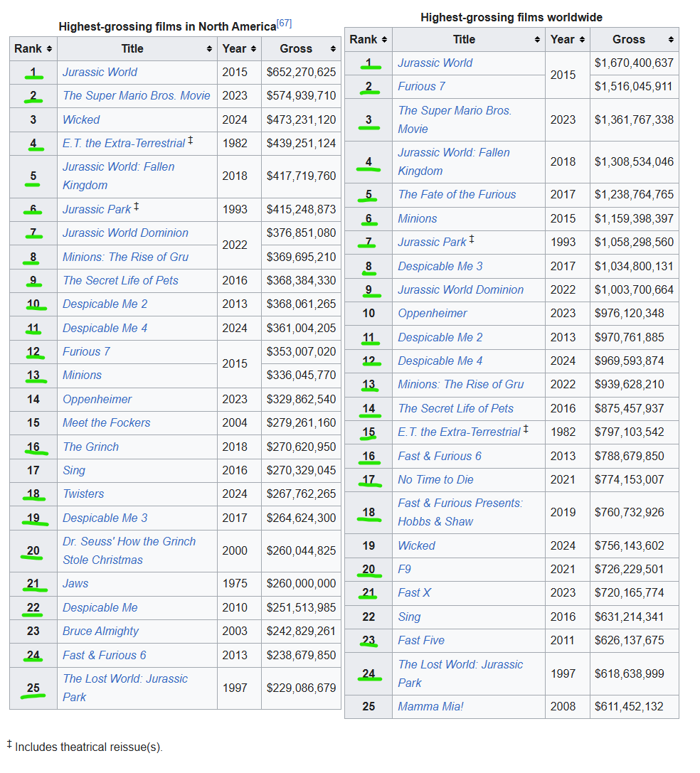Open the Jaws film article
Image resolution: width=700 pixels, height=773 pixels.
pyautogui.click(x=75, y=584)
